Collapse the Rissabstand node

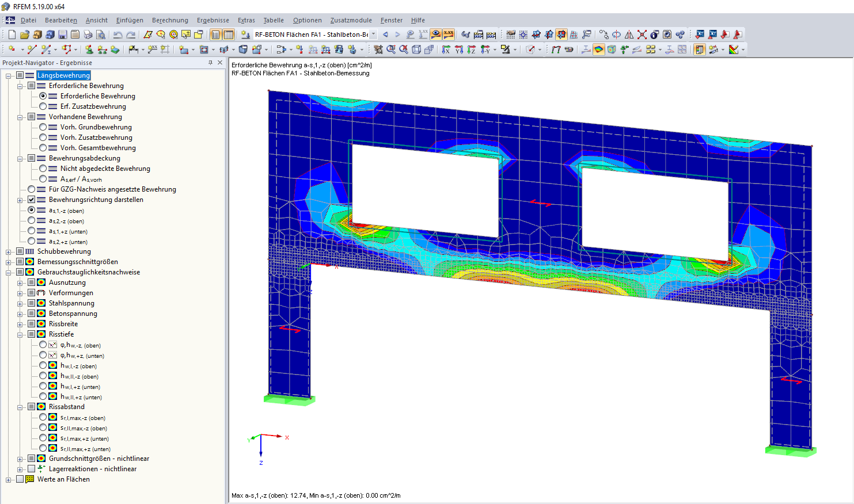pyautogui.click(x=20, y=407)
